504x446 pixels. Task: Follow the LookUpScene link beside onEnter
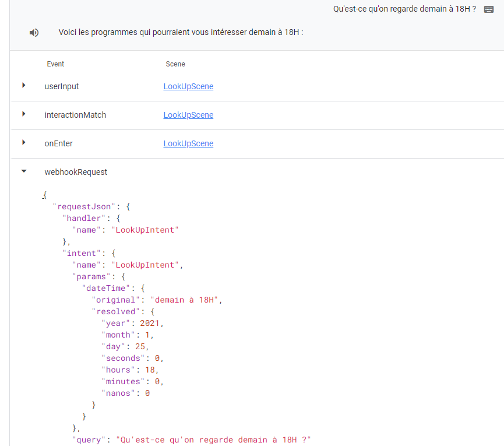coord(188,143)
